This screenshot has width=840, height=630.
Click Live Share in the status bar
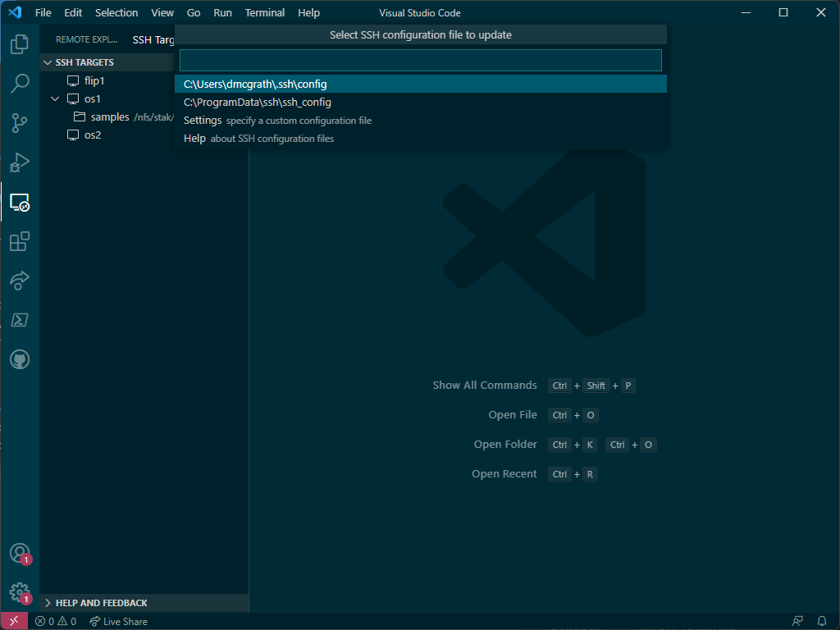[118, 622]
